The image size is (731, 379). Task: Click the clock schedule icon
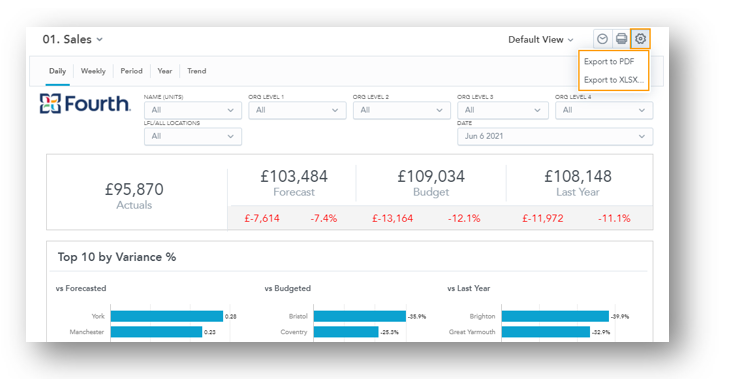coord(602,39)
